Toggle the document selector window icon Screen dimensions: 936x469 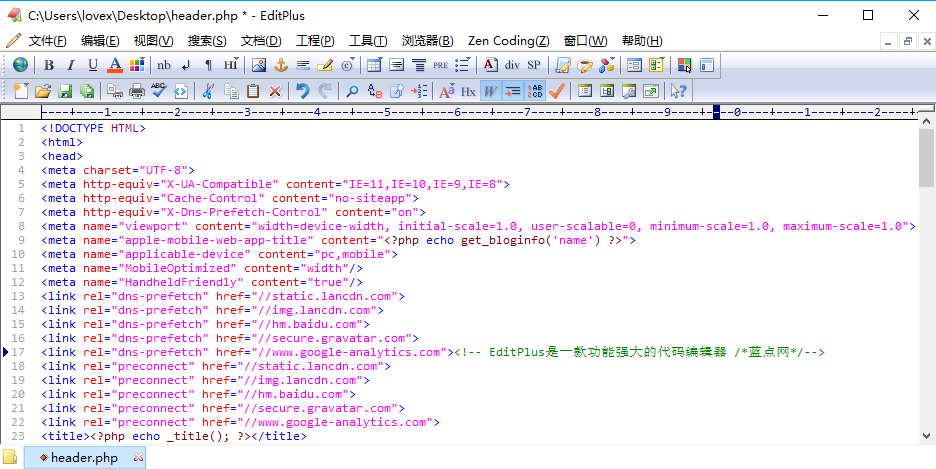click(x=585, y=91)
